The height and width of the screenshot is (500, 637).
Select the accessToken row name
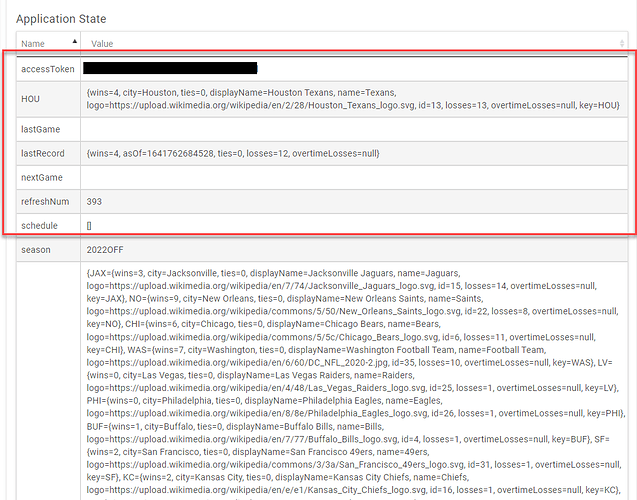(x=48, y=69)
